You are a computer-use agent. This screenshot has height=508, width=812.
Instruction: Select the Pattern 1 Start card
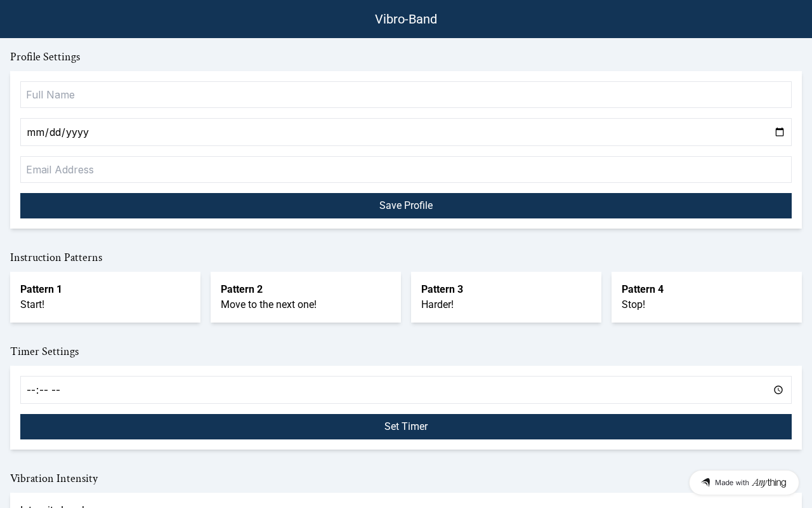105,297
